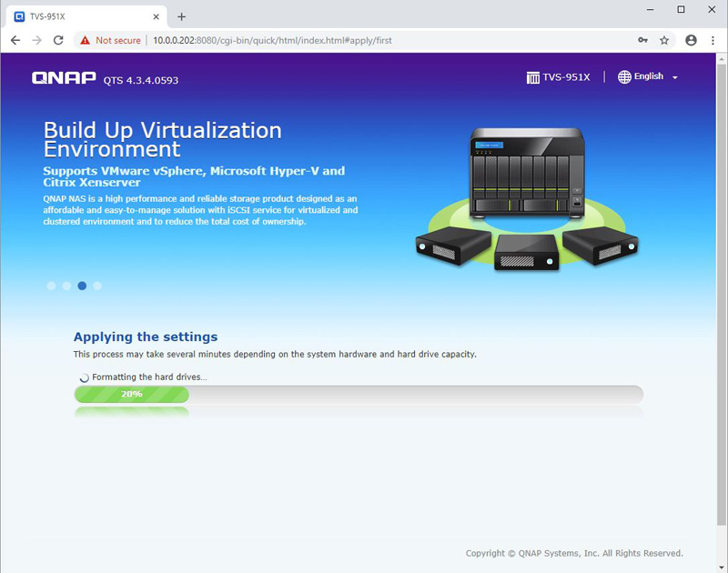Click the Build Up Virtualization Environment heading
The width and height of the screenshot is (728, 573).
[x=163, y=139]
